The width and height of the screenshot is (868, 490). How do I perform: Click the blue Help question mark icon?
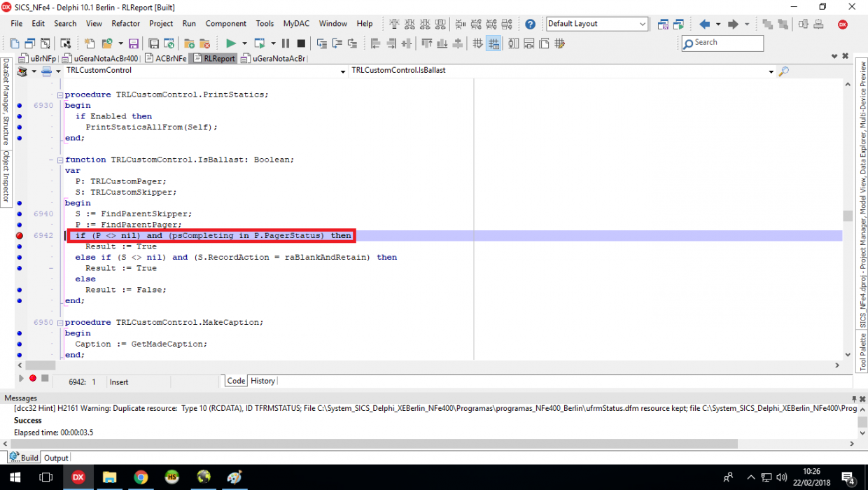click(x=531, y=24)
